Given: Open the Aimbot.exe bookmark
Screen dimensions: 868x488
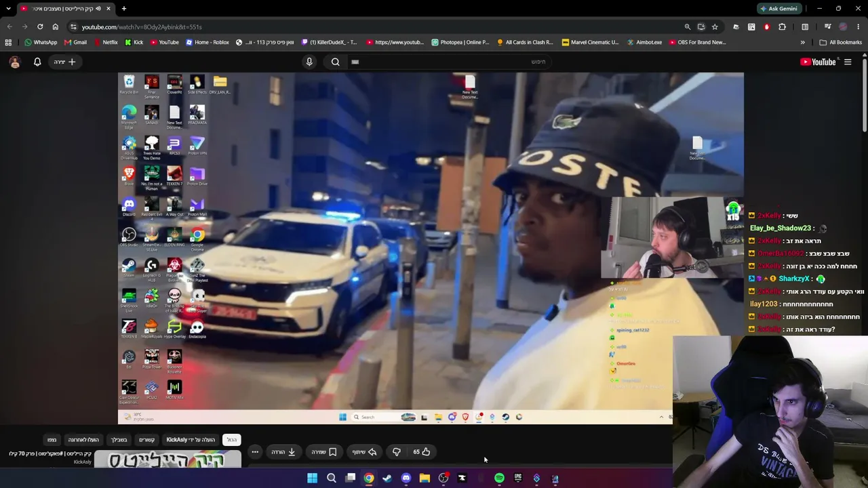Looking at the screenshot, I should click(644, 42).
